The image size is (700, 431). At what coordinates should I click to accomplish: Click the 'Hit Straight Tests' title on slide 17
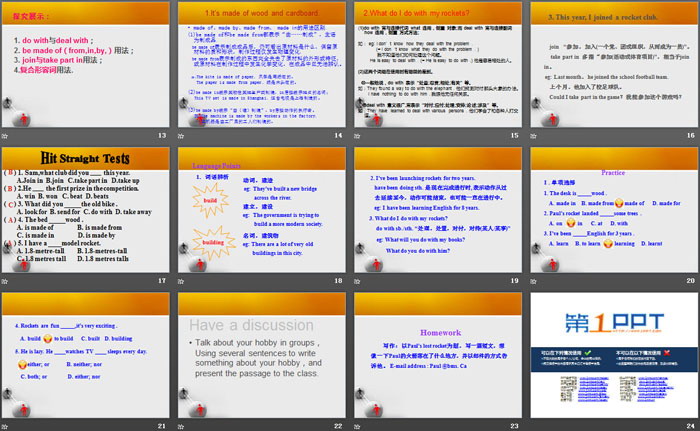point(62,157)
